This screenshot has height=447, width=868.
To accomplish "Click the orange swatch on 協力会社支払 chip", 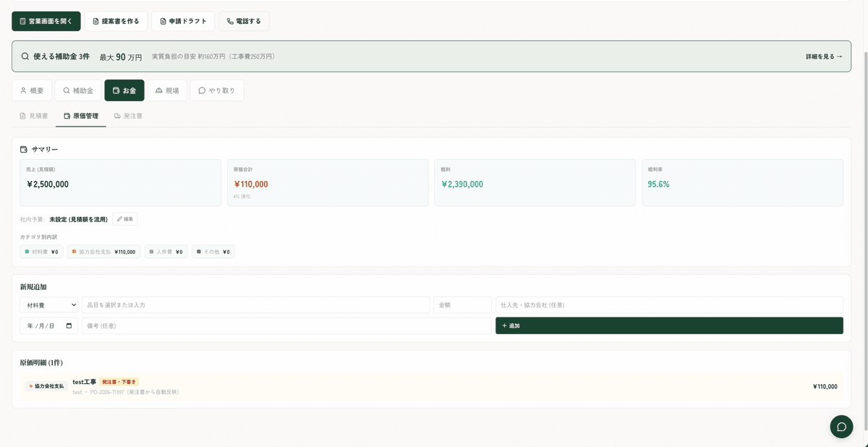I will tap(75, 252).
